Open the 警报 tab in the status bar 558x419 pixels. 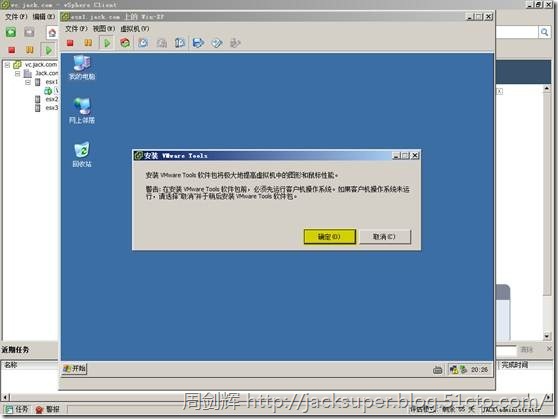[x=48, y=409]
